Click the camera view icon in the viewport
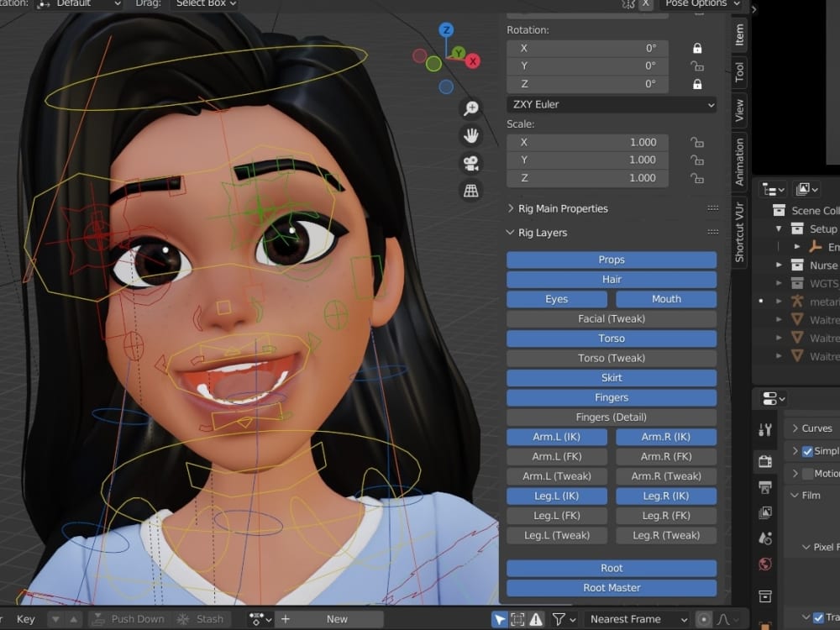This screenshot has height=630, width=840. 471,165
